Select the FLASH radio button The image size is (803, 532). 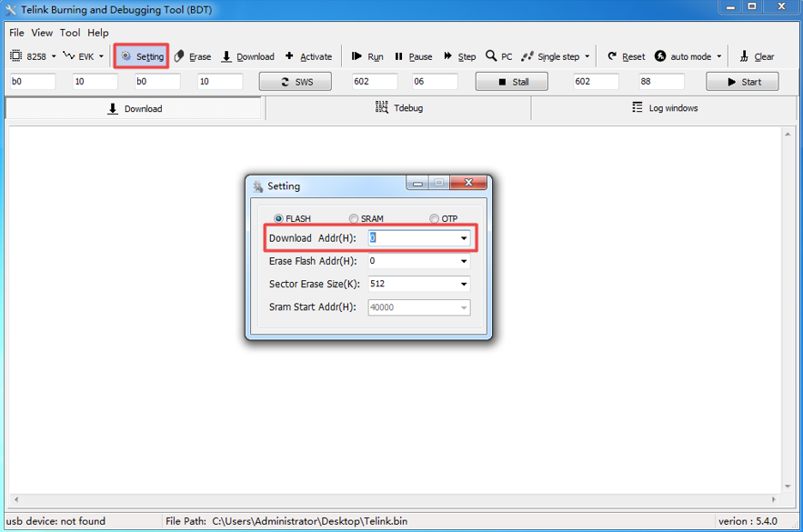pyautogui.click(x=278, y=218)
